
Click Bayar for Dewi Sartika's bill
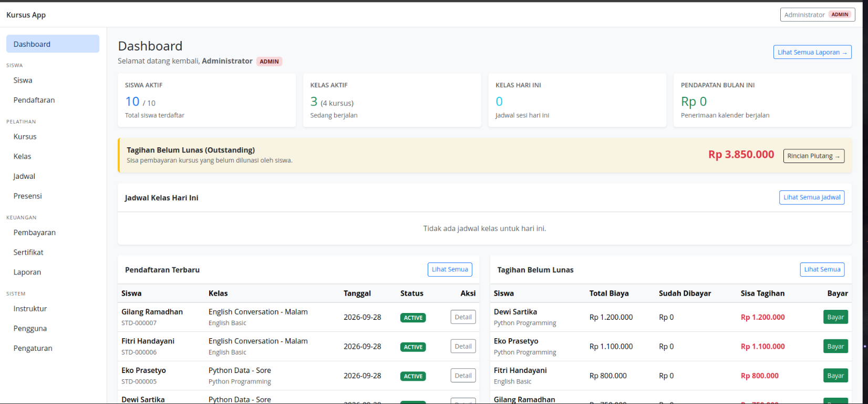[835, 317]
